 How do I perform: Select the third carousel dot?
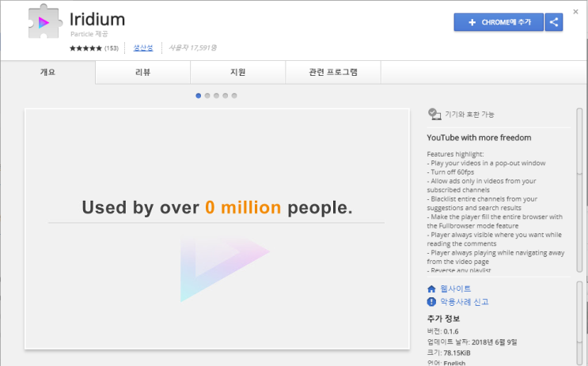click(x=216, y=96)
